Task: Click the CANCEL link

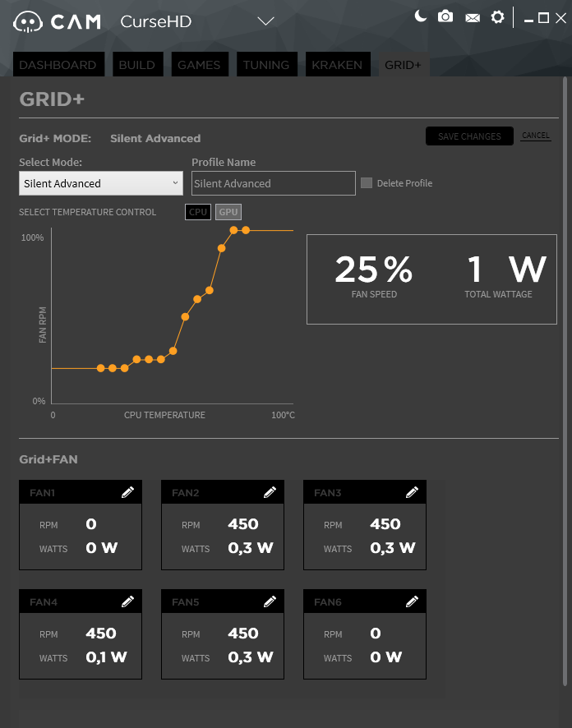Action: [535, 136]
